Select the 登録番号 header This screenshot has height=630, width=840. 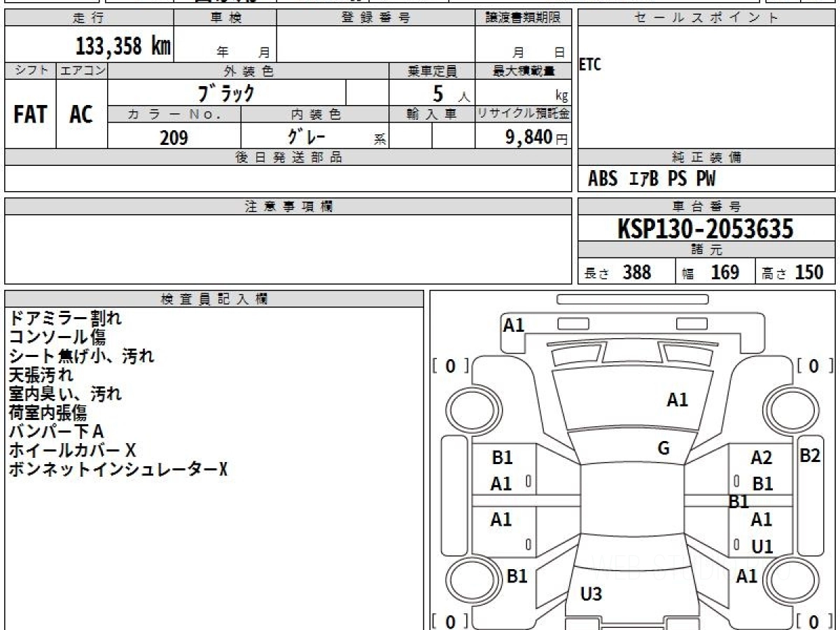click(x=376, y=18)
